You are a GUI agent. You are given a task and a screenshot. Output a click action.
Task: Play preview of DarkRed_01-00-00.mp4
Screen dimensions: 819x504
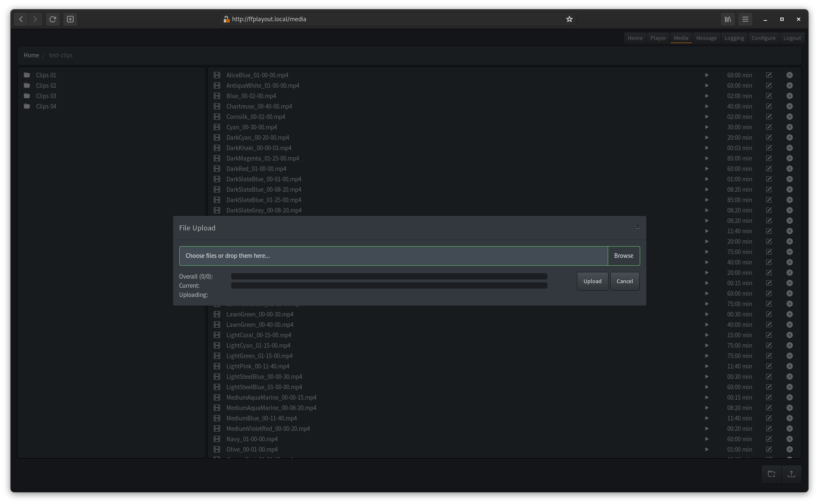(x=706, y=169)
